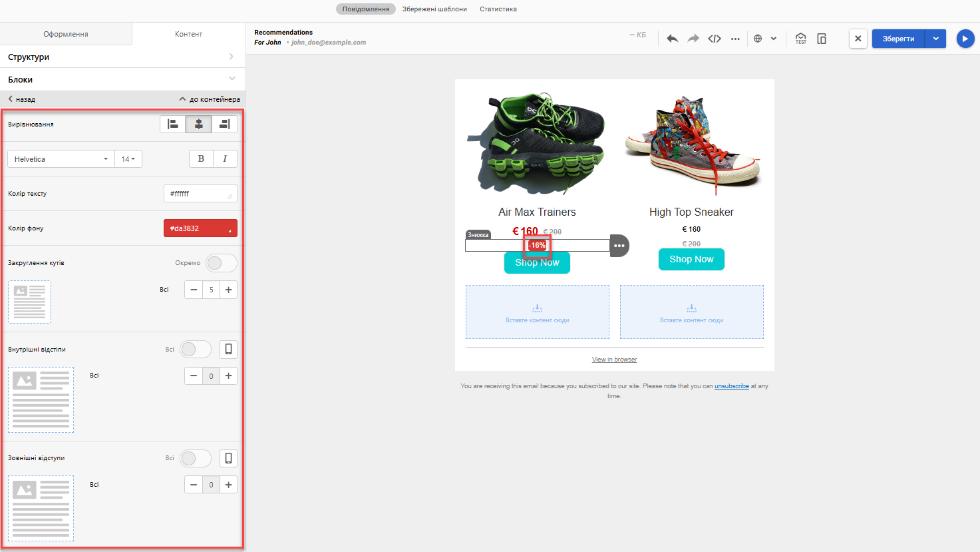Go back with назад link
Image resolution: width=980 pixels, height=552 pixels.
pyautogui.click(x=21, y=99)
